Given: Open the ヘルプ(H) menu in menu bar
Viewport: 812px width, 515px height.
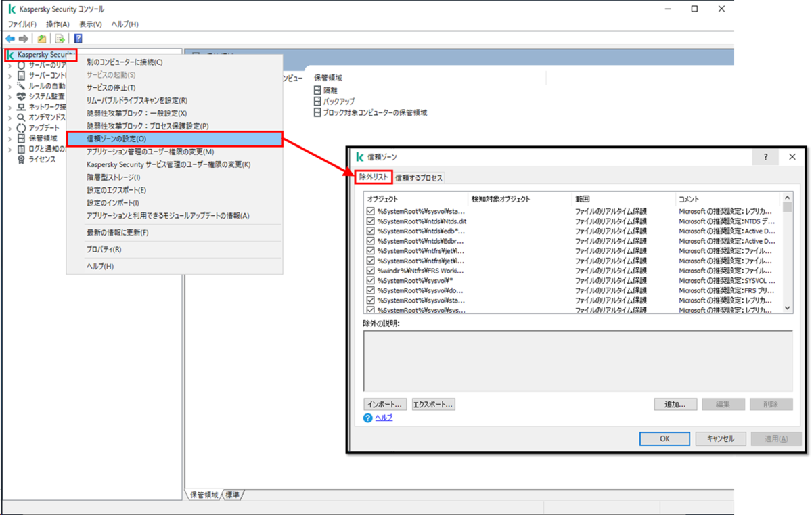Looking at the screenshot, I should 125,24.
